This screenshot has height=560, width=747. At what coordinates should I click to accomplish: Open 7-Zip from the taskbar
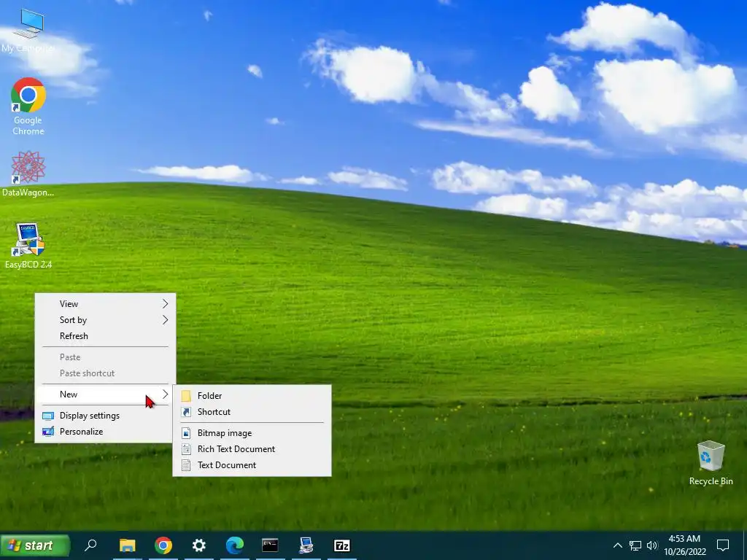coord(342,545)
